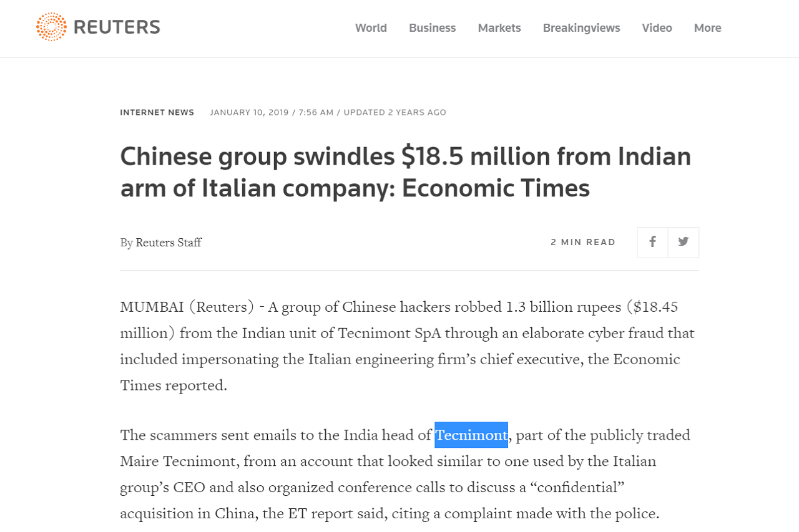Open Breakingviews from top navigation

pyautogui.click(x=582, y=27)
